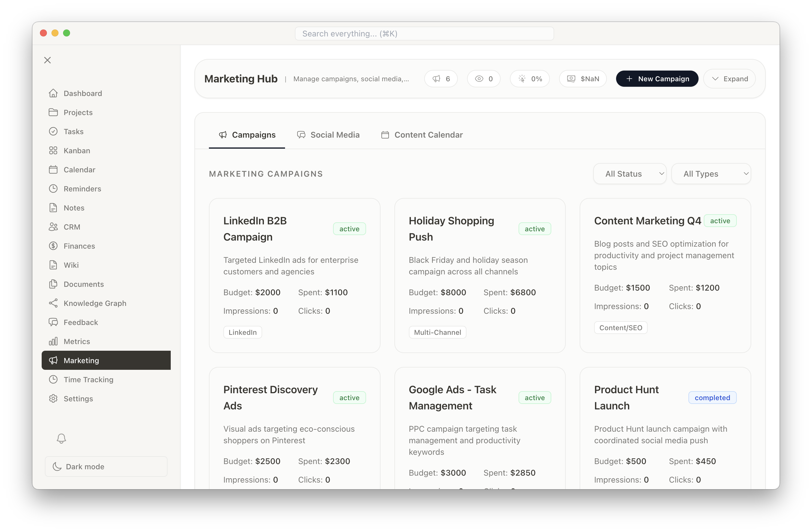
Task: Click the Metrics bar chart icon
Action: (x=53, y=341)
